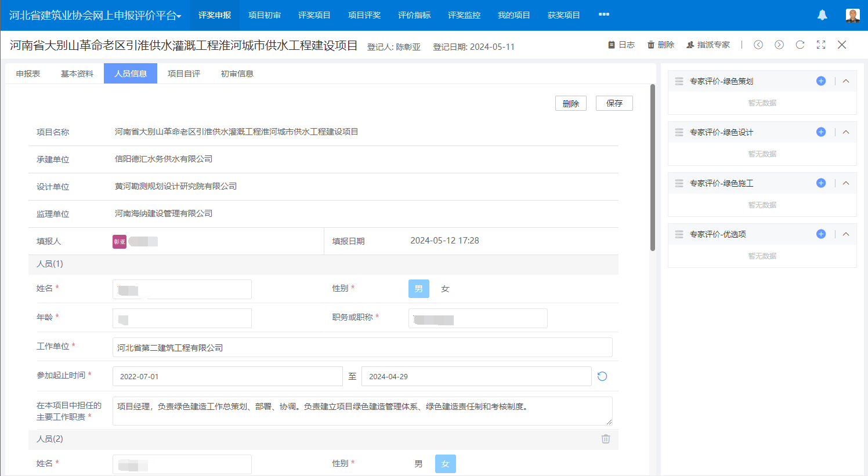Viewport: 868px width, 476px height.
Task: Collapse the 专家评价-优选项 panel
Action: [x=846, y=234]
